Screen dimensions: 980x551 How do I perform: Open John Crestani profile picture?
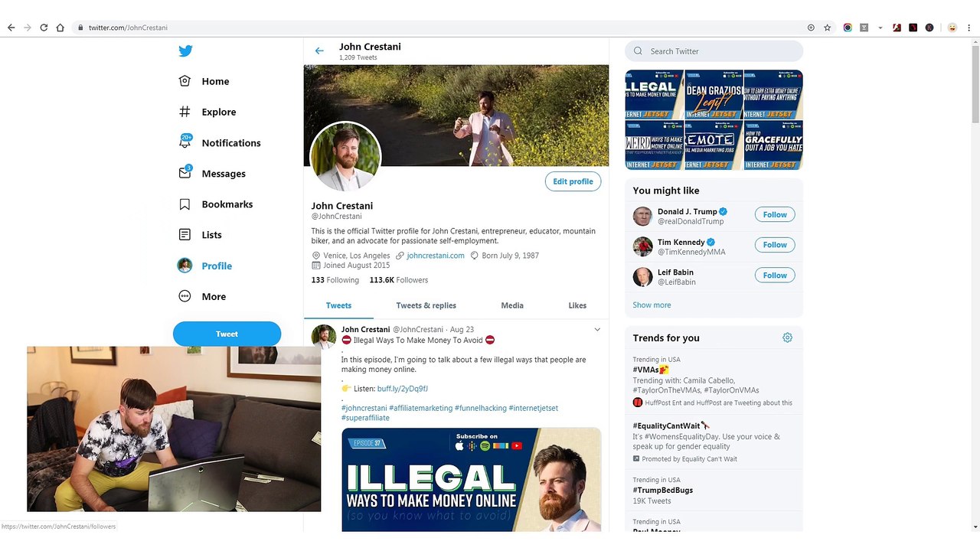345,156
